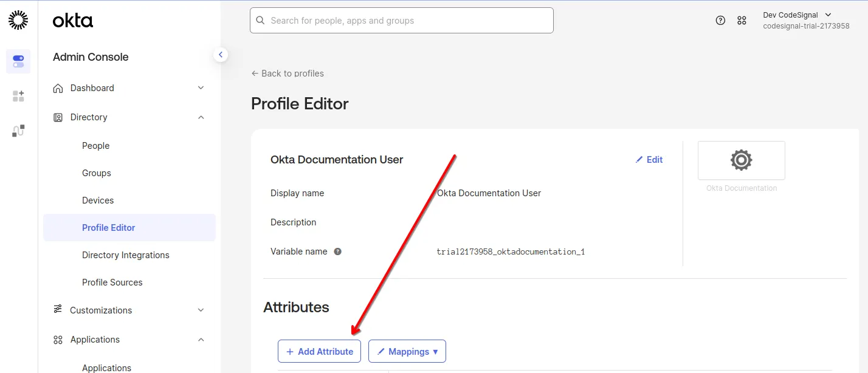
Task: Open the help question-mark icon
Action: [x=720, y=20]
